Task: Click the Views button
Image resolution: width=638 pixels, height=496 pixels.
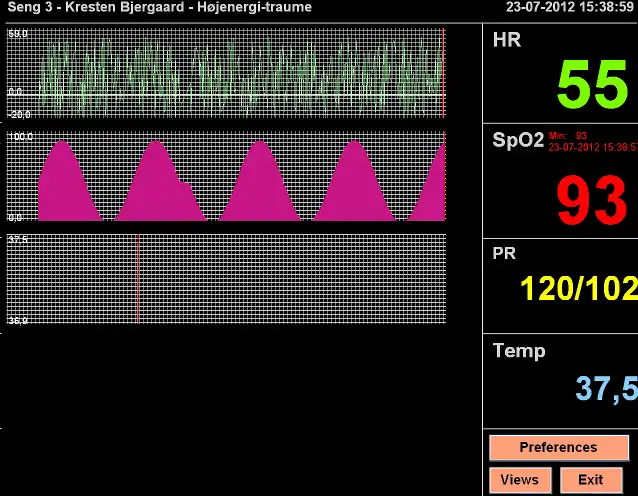Action: (x=519, y=480)
